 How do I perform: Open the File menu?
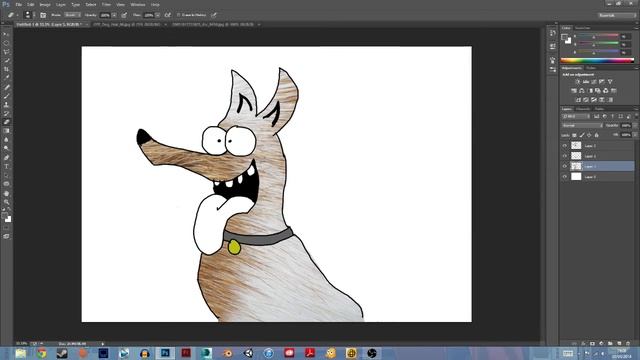pyautogui.click(x=18, y=4)
